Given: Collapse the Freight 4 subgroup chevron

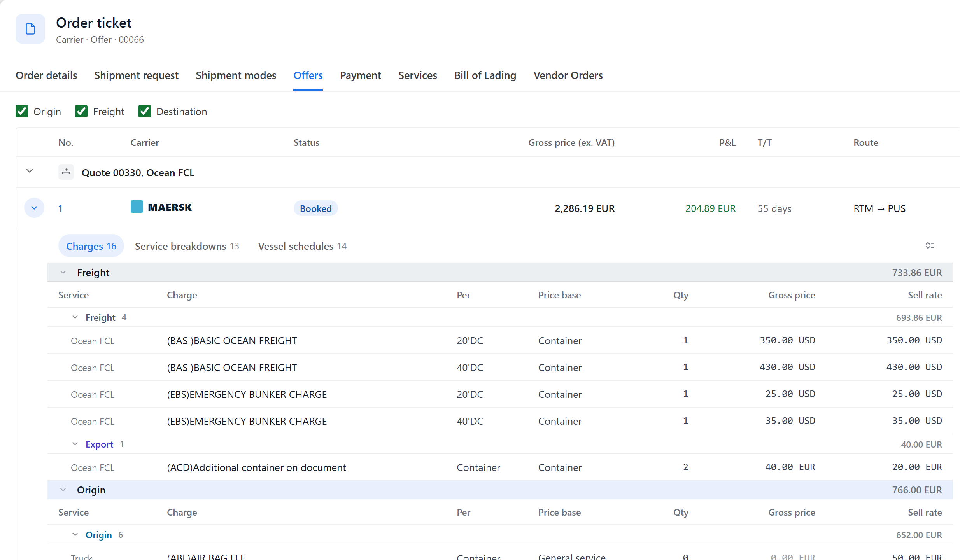Looking at the screenshot, I should (75, 317).
